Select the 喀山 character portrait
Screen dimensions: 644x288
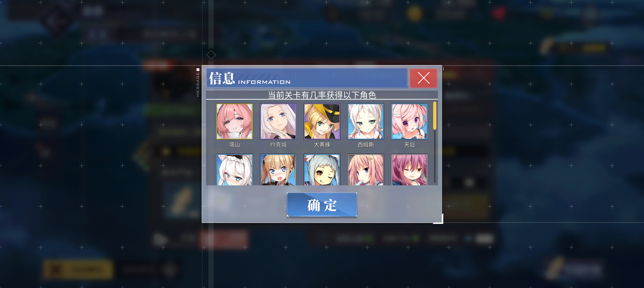(x=234, y=121)
